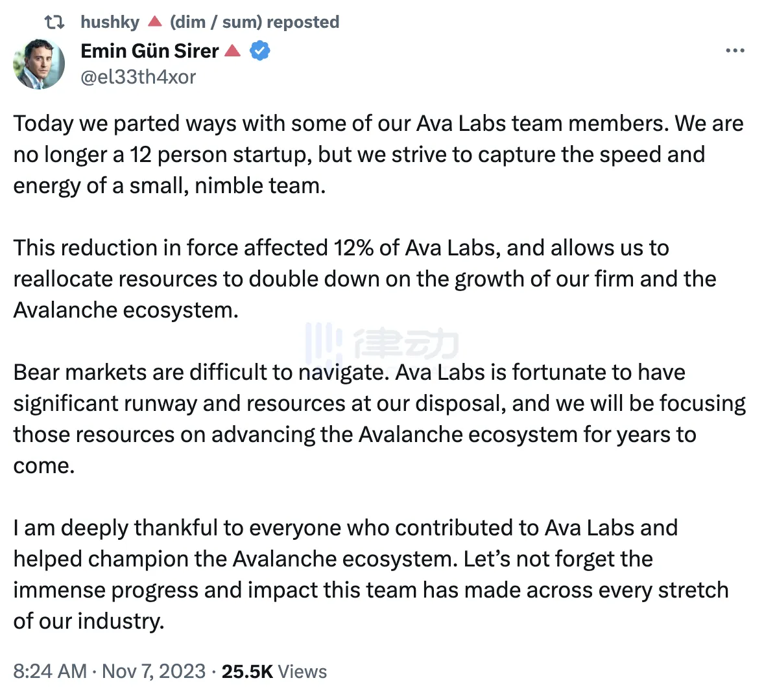Click the repost arrows icon above the tweet
Screen dimensions: 764x700
[54, 22]
